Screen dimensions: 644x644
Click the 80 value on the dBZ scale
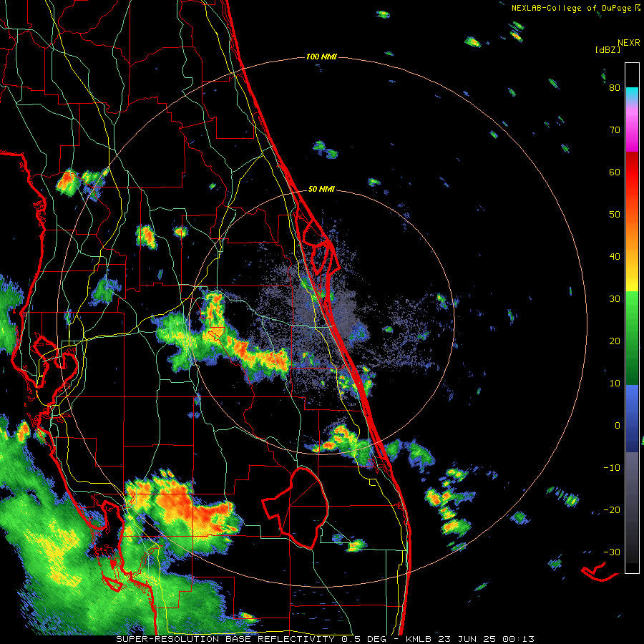pos(615,88)
